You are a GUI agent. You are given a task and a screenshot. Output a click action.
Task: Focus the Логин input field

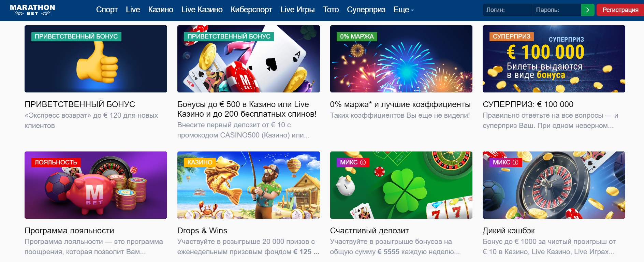pyautogui.click(x=507, y=10)
